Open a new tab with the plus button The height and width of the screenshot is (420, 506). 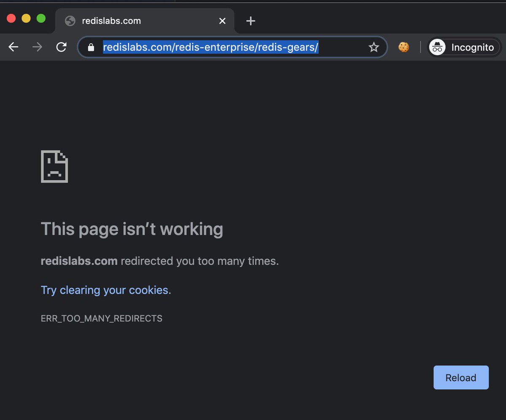tap(250, 21)
